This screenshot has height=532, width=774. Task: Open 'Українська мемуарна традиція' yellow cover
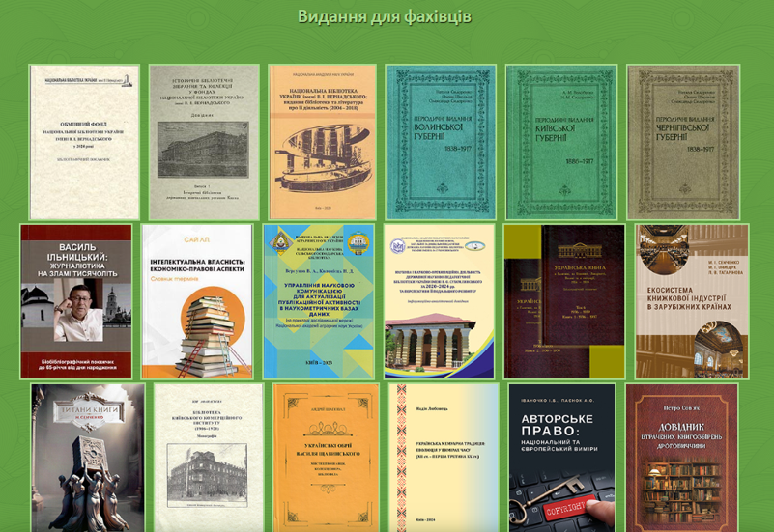(x=444, y=457)
